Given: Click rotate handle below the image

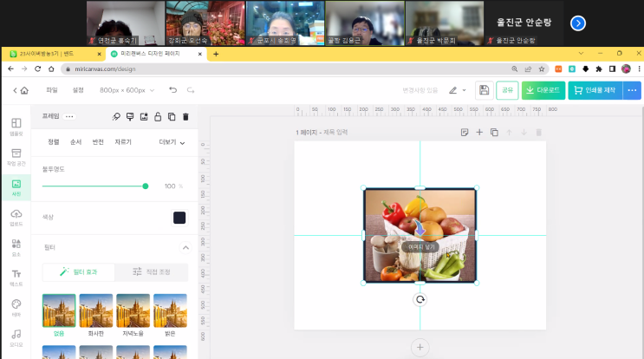Looking at the screenshot, I should (x=420, y=299).
